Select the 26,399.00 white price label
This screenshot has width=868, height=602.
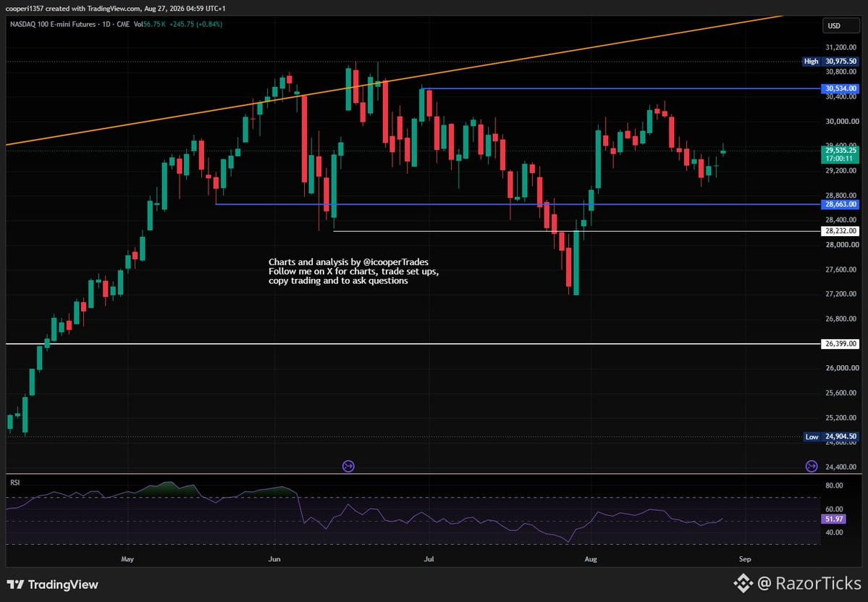[x=840, y=344]
